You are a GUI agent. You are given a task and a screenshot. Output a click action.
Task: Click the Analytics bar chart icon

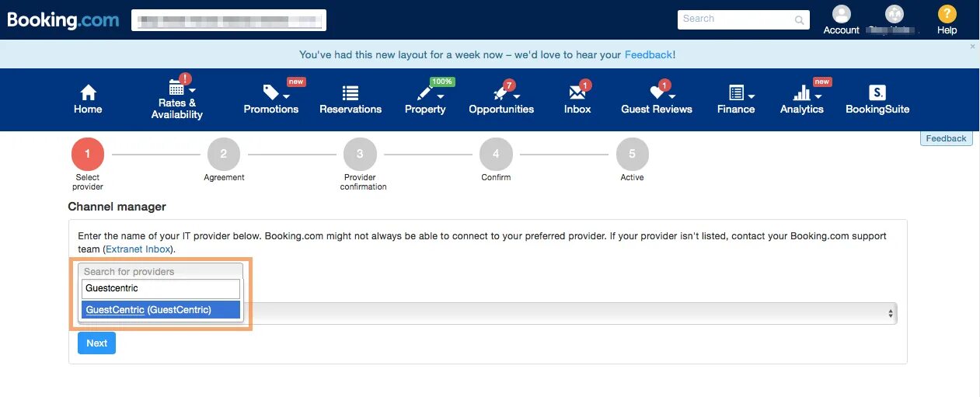(801, 92)
